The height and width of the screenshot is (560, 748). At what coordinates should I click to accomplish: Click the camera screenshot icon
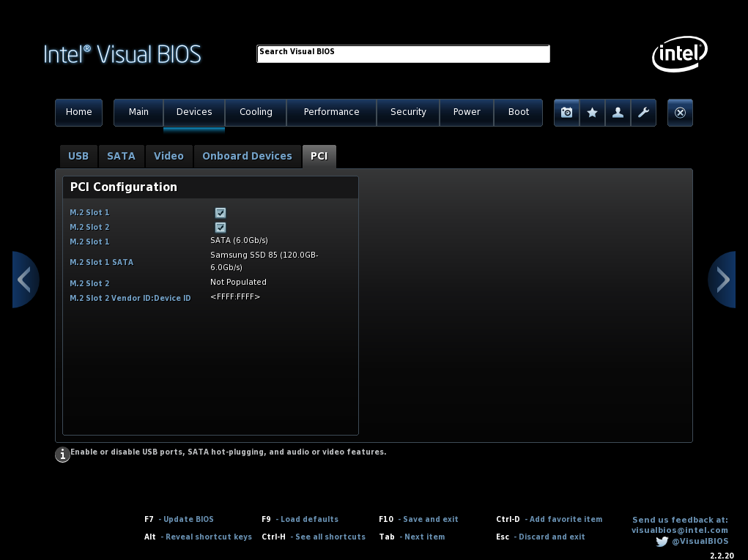point(567,113)
